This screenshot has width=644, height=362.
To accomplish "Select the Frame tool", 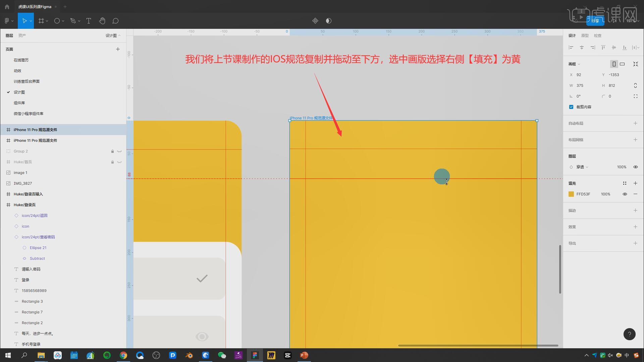I will 41,21.
